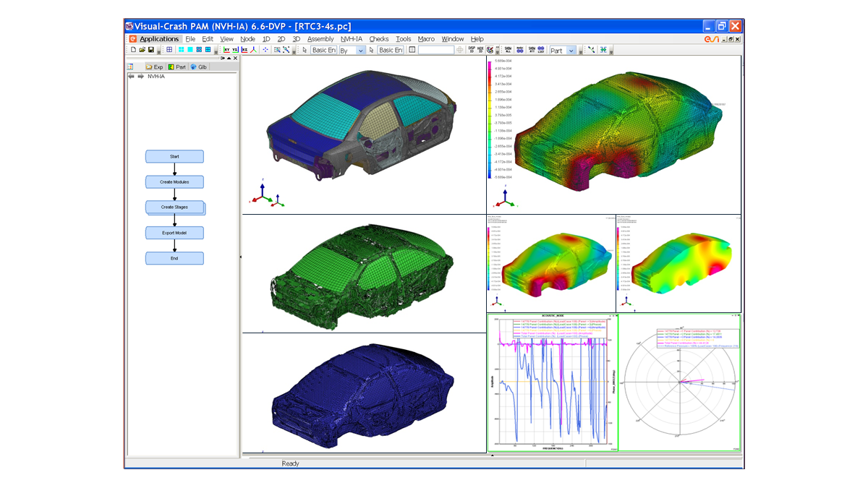Click the color legend bar on contour plot
The image size is (868, 488).
pos(491,119)
